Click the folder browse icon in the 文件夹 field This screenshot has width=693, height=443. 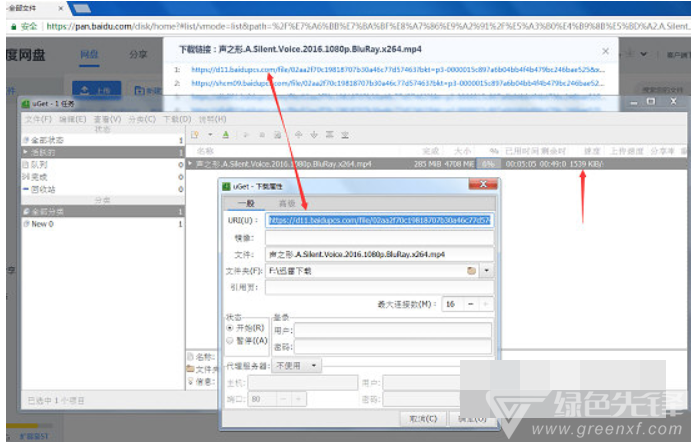coord(472,271)
